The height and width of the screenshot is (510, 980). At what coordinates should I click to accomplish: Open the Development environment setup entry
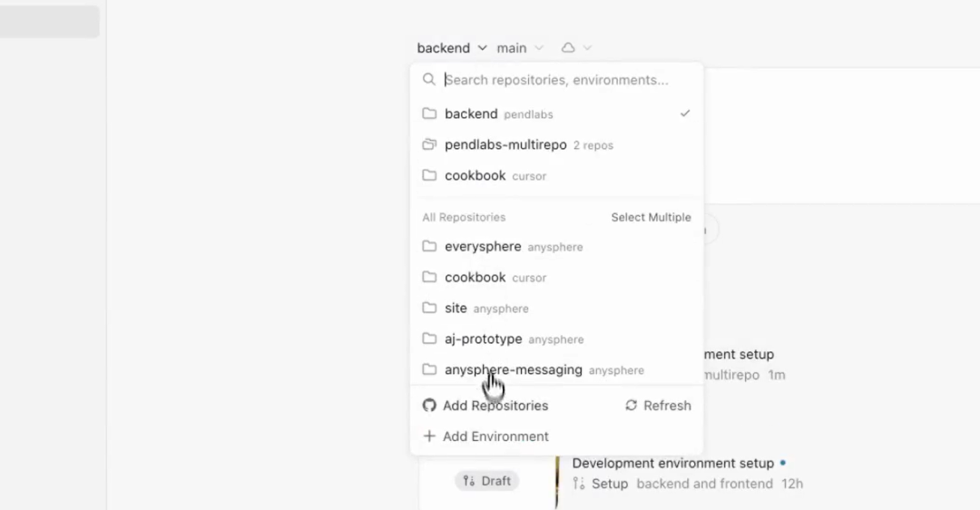pos(673,463)
